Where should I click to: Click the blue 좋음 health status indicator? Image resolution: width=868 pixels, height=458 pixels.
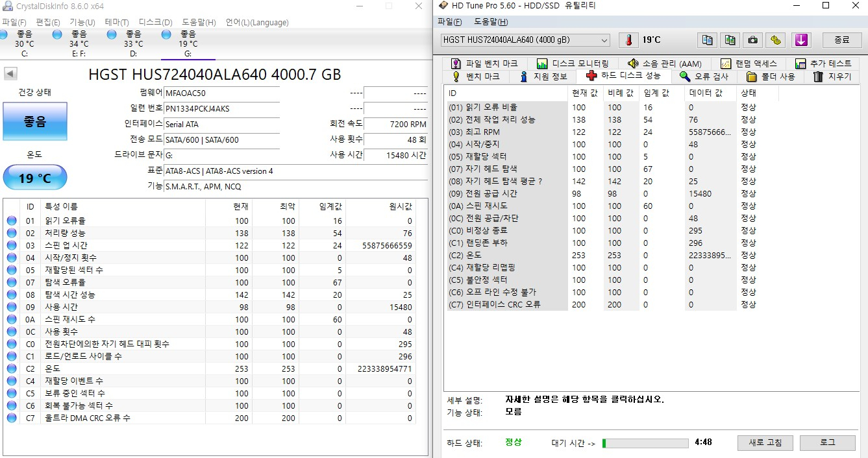pyautogui.click(x=34, y=121)
